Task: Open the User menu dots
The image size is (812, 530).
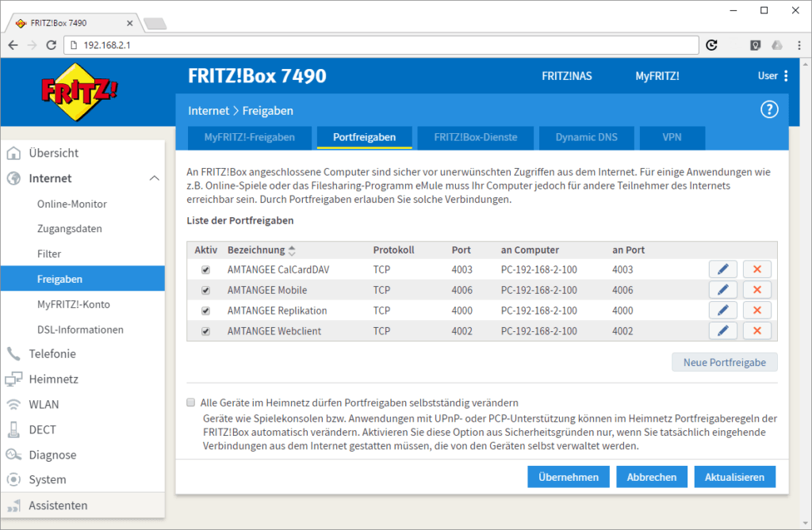Action: coord(786,76)
